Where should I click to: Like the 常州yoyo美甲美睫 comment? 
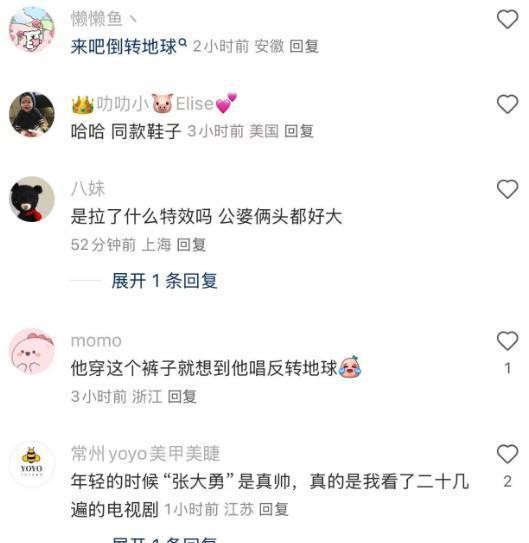[x=507, y=454]
